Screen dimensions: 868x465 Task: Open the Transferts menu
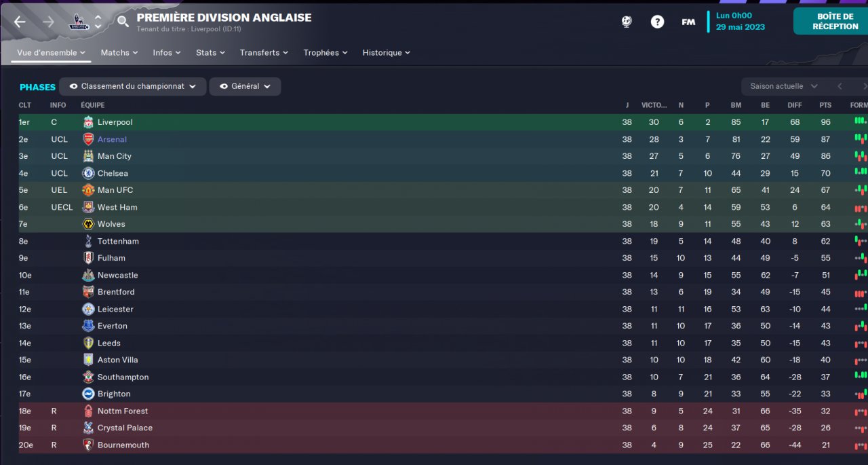coord(264,52)
